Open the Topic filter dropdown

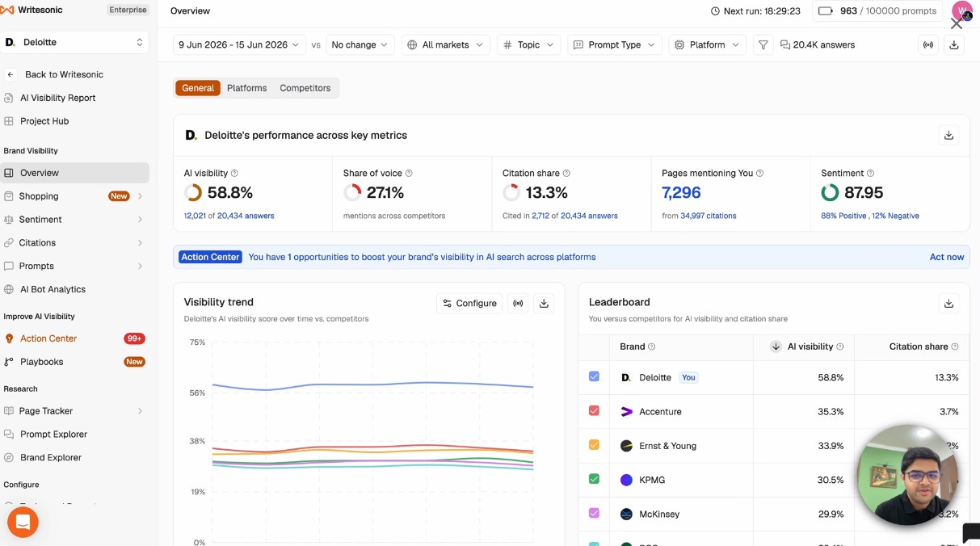tap(528, 45)
